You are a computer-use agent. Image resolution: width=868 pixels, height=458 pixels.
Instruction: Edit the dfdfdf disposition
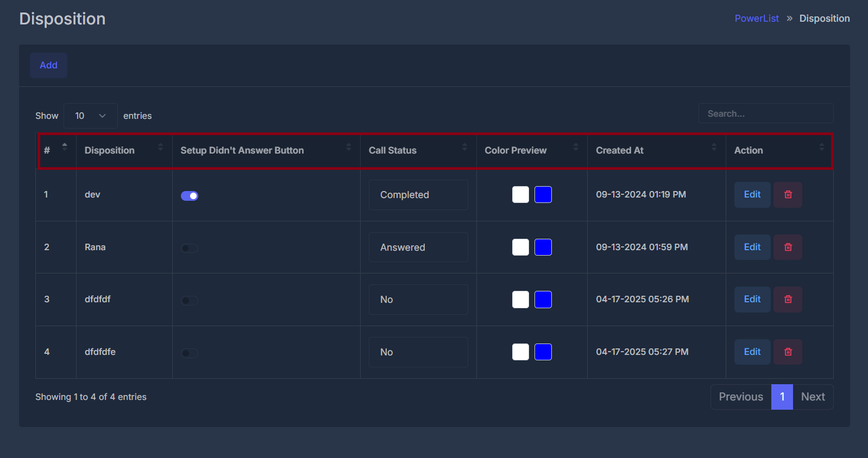tap(752, 300)
